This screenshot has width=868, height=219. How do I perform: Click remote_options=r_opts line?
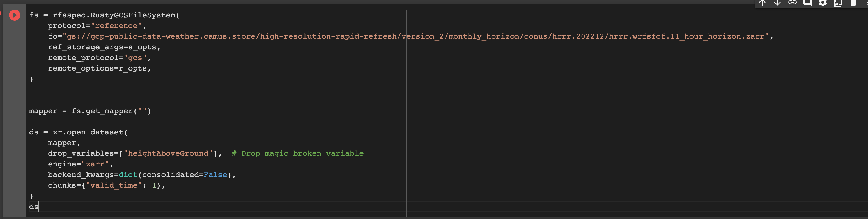pyautogui.click(x=99, y=68)
